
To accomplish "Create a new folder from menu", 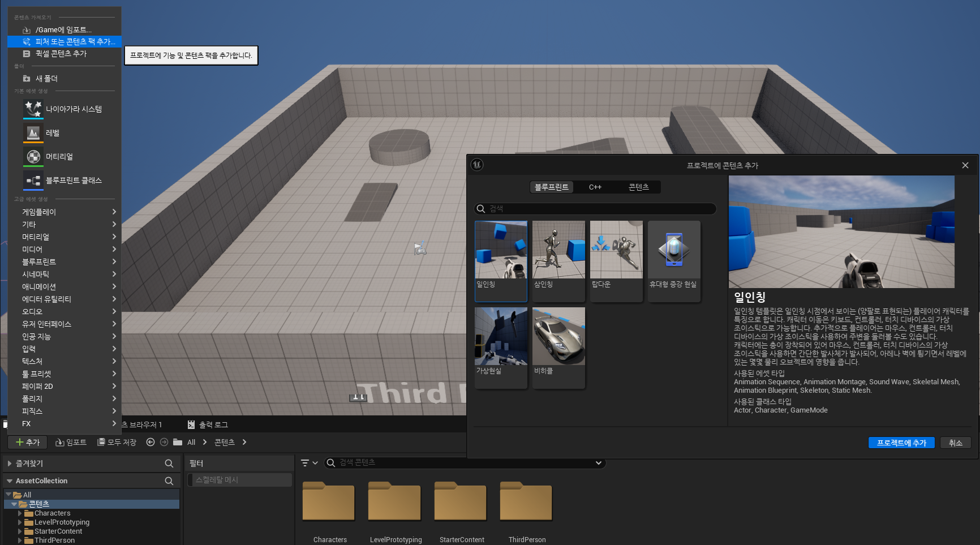I will [64, 78].
